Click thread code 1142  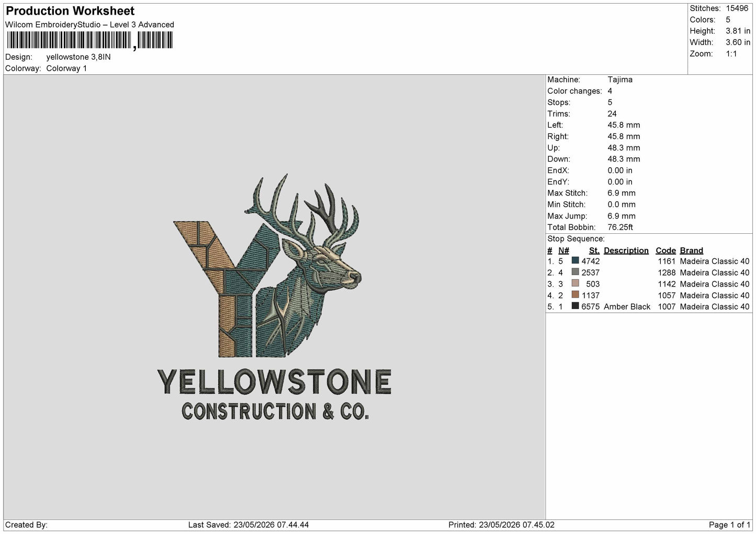click(667, 284)
